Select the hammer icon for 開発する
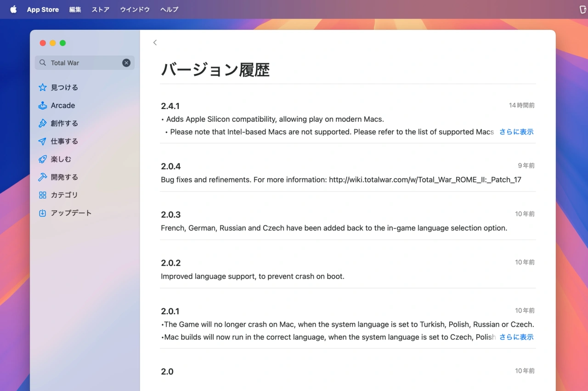 point(43,177)
